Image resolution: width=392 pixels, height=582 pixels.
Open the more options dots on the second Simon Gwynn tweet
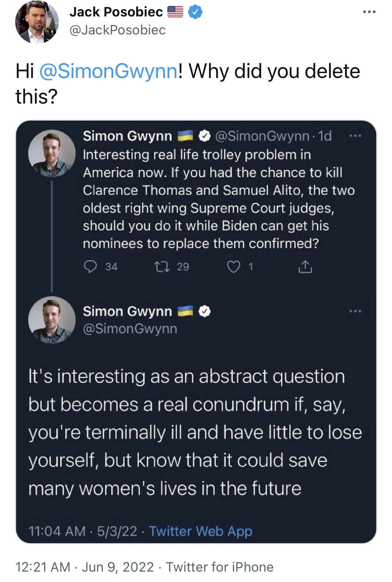point(355,311)
